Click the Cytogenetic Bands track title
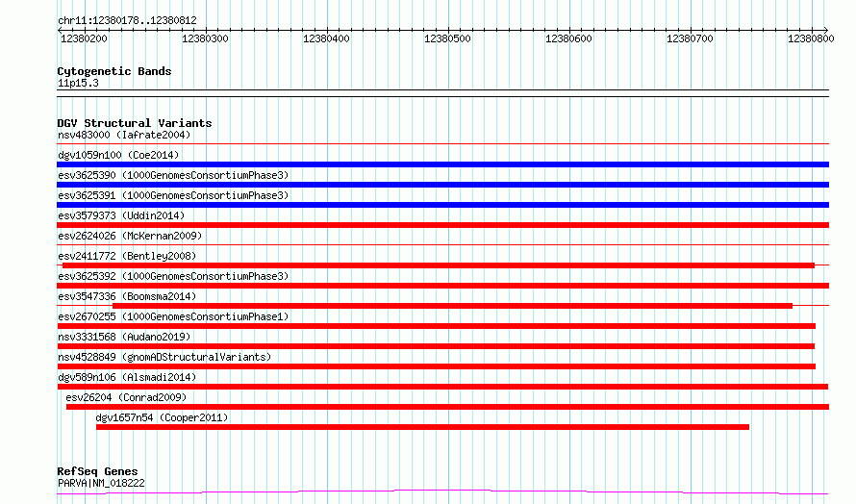This screenshot has height=504, width=856. point(114,71)
